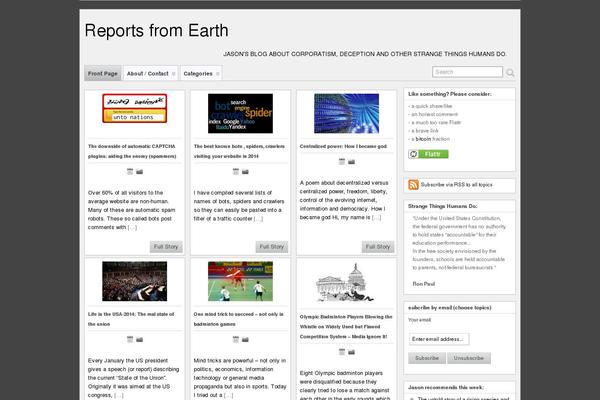The height and width of the screenshot is (400, 600).
Task: Click folder icon under Olympic Badminton Players post
Action: (352, 352)
